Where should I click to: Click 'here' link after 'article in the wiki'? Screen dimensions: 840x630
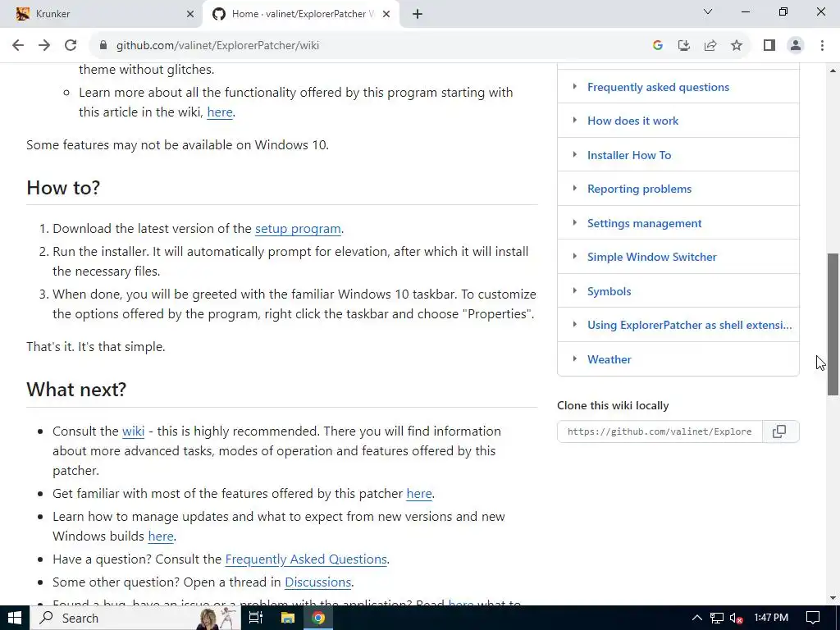(220, 112)
